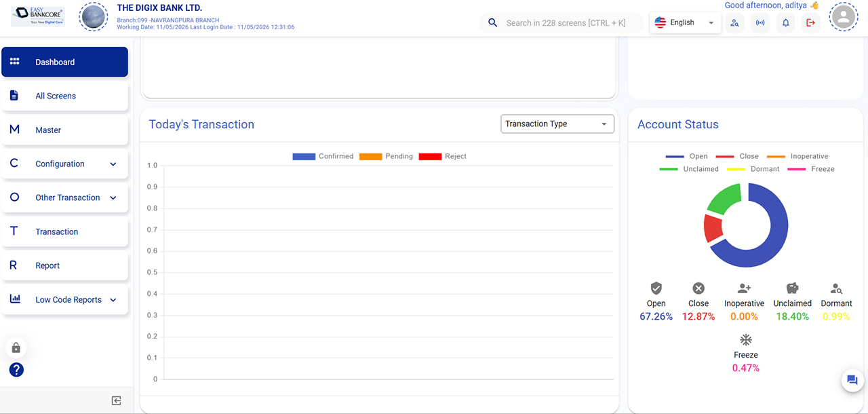Toggle Confirmed legend in Today's Transaction

click(x=323, y=156)
